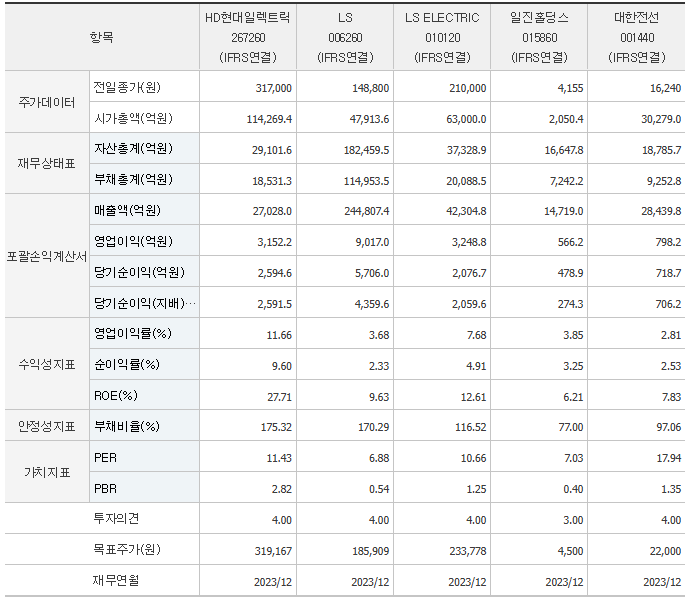Select closing price value 16,240
This screenshot has width=685, height=598.
[x=665, y=88]
